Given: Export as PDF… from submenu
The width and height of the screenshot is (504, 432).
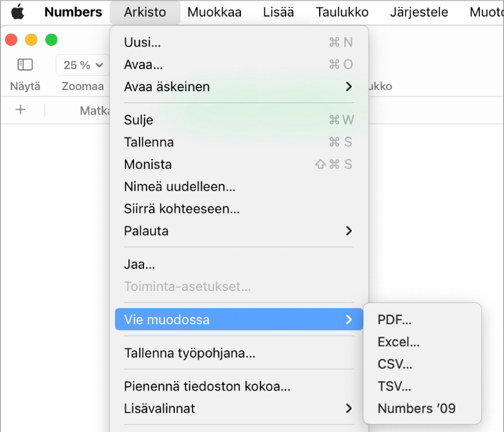Looking at the screenshot, I should point(422,319).
